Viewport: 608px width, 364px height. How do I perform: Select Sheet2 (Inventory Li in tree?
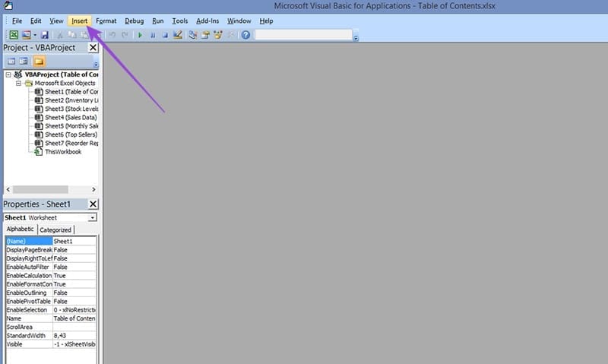[x=71, y=100]
